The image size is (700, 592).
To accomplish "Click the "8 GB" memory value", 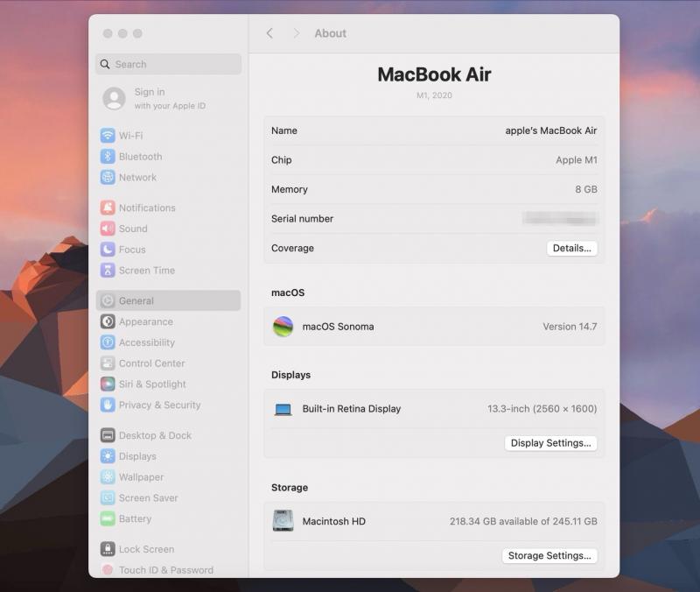I will click(x=586, y=189).
